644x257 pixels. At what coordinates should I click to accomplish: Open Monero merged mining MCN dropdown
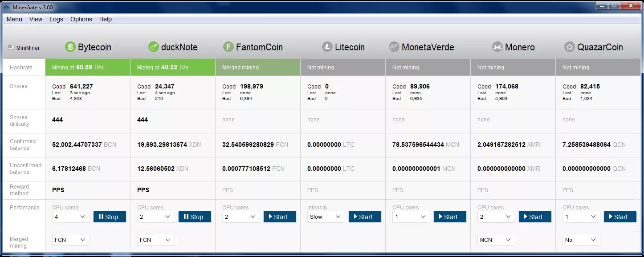[x=496, y=240]
